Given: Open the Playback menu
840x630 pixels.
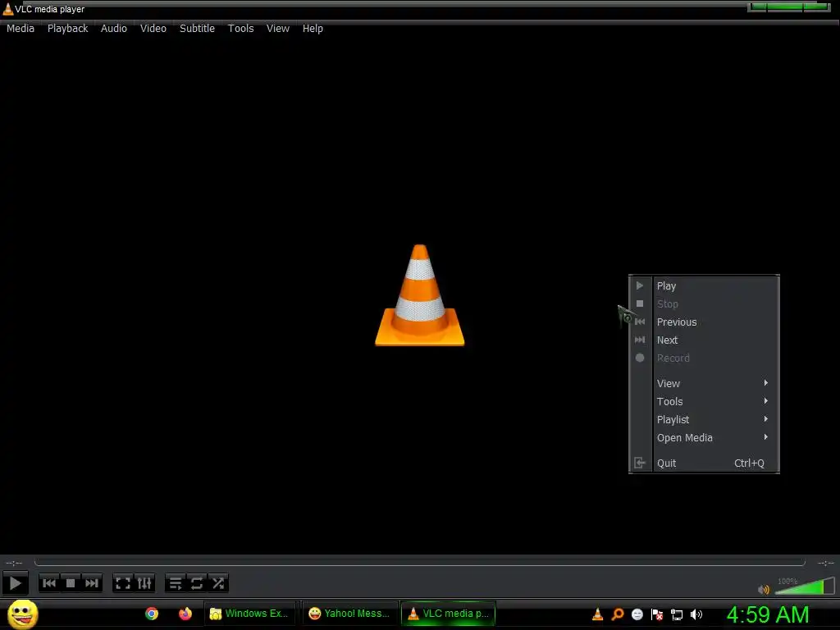Looking at the screenshot, I should tap(67, 29).
